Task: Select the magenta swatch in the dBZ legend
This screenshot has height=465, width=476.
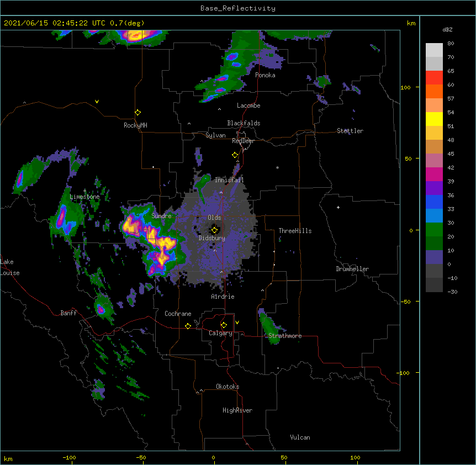Action: [434, 174]
